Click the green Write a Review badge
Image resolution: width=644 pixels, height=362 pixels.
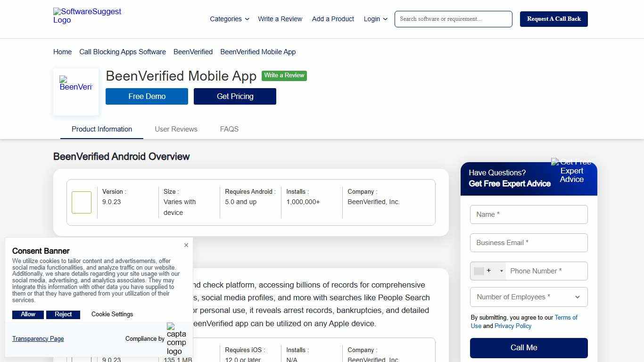[x=284, y=75]
